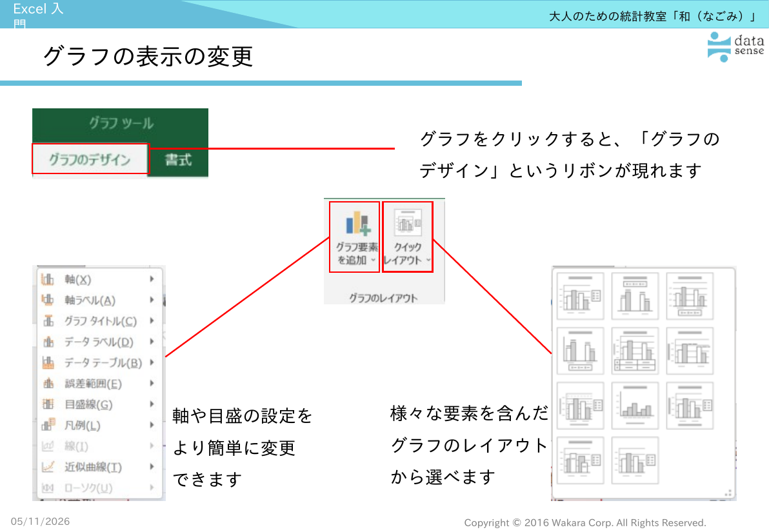Click the 近似曲線(T) trendline icon

(x=48, y=466)
